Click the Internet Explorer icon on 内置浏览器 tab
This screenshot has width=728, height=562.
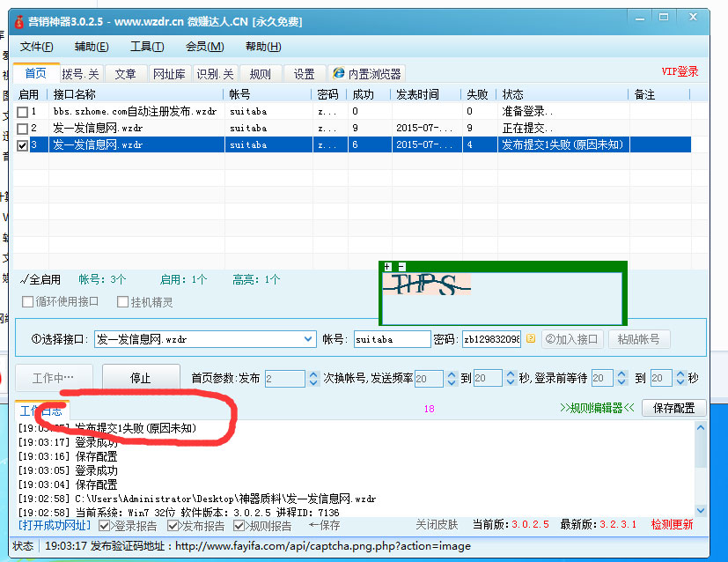(338, 74)
